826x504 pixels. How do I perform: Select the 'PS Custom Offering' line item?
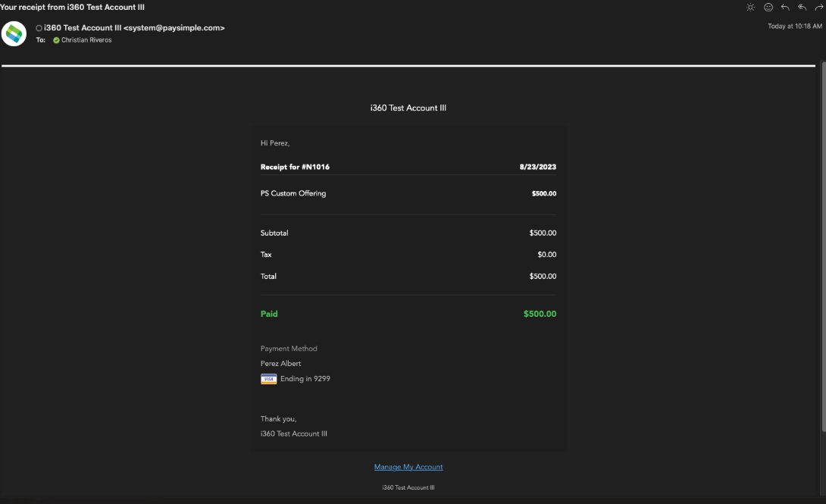pos(293,193)
